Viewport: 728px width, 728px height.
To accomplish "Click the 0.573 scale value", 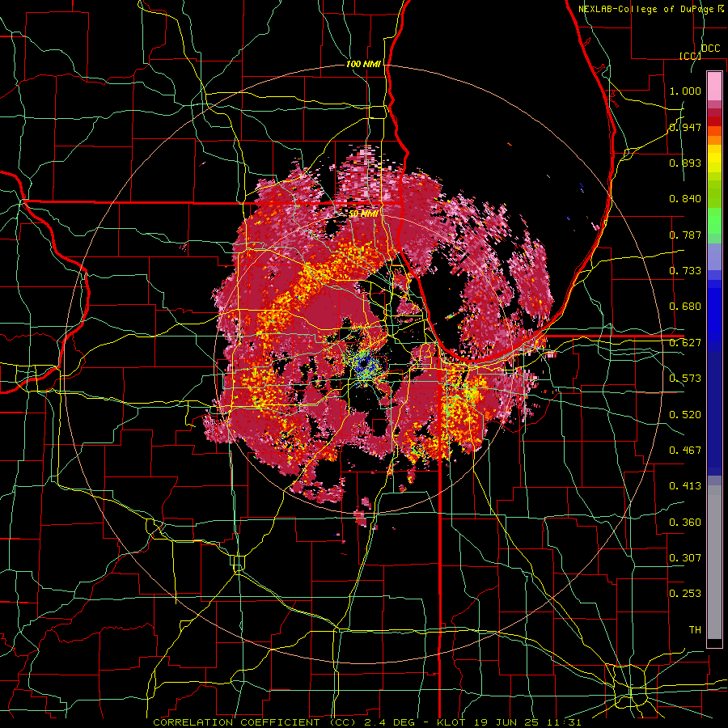I will click(x=685, y=379).
